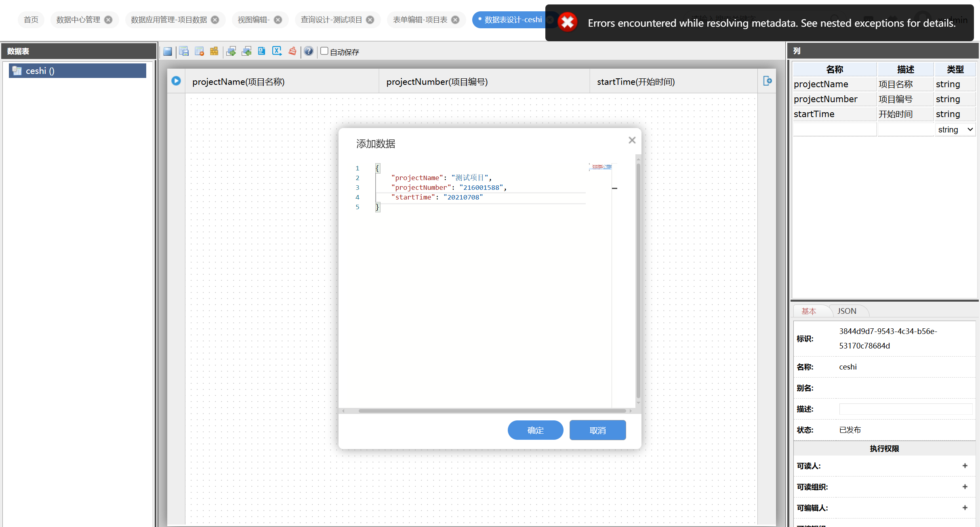The width and height of the screenshot is (980, 527).
Task: Click the table with floppy disk icon
Action: click(184, 51)
